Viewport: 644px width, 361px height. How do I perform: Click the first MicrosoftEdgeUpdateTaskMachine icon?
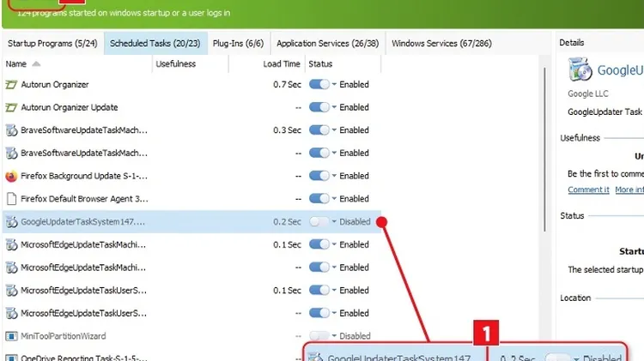pos(12,244)
